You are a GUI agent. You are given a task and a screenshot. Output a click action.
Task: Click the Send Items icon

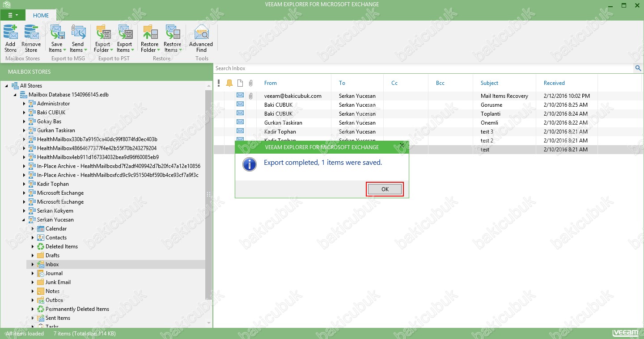click(78, 33)
